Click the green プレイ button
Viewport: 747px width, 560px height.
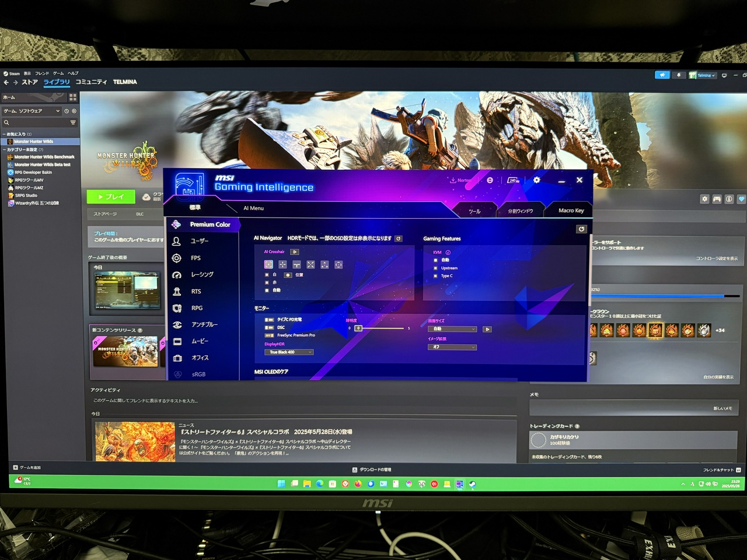pyautogui.click(x=111, y=197)
